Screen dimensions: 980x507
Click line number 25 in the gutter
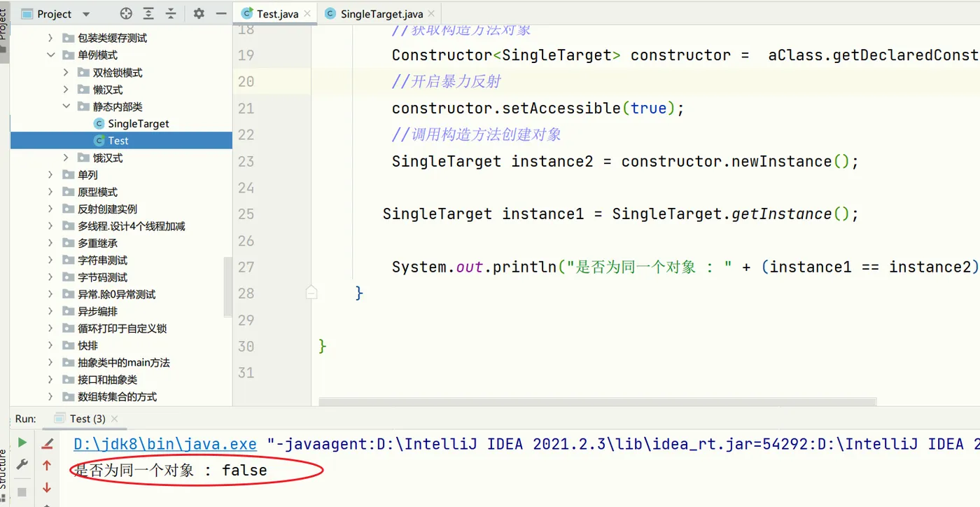click(x=246, y=214)
